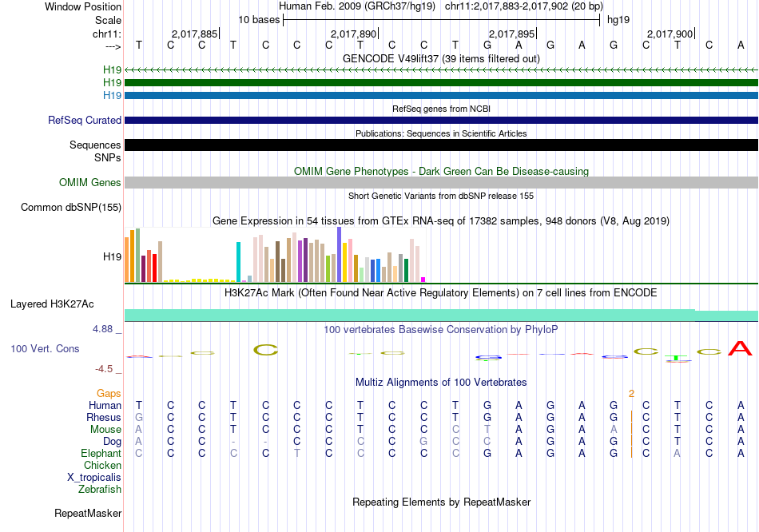Open the Multiz Alignments of 100 Vertebrates title
759x532 pixels.
pos(441,382)
